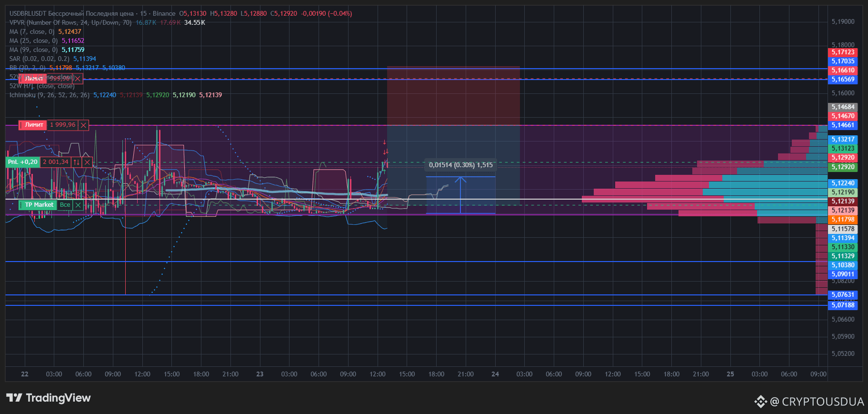Click the red stop-loss zone of the position drawing
Viewport: 868px width, 414px height.
[453, 96]
